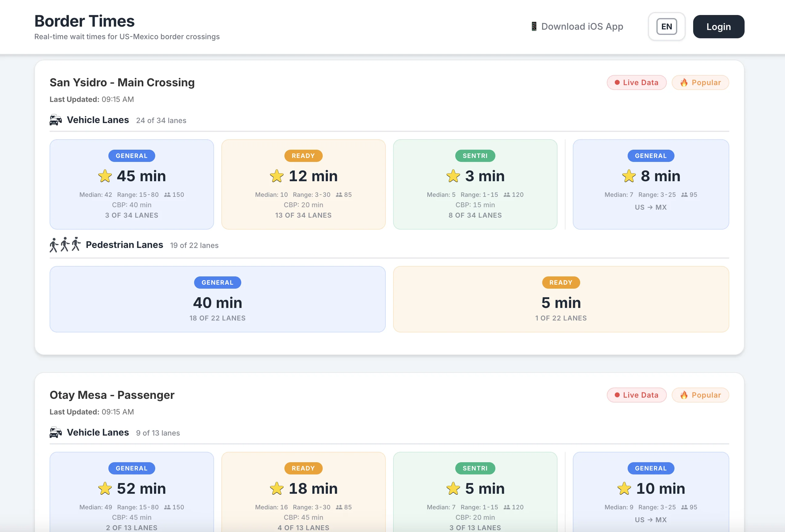Click the pedestrian lanes walking icons
785x532 pixels.
pyautogui.click(x=64, y=245)
